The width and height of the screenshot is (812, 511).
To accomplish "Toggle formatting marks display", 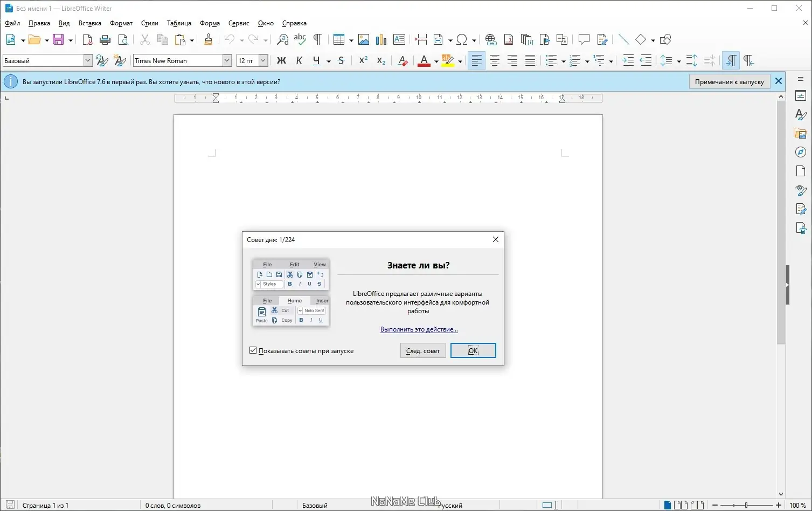I will pyautogui.click(x=317, y=39).
